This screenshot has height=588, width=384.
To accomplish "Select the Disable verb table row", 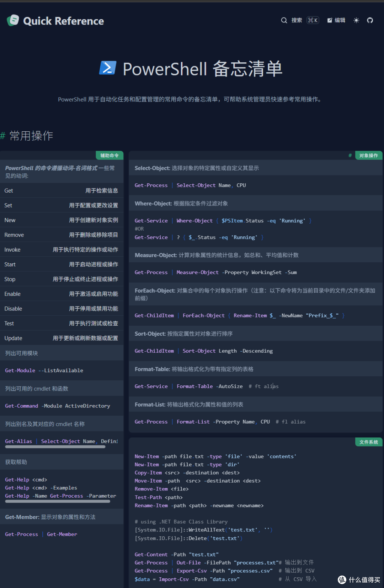I will pyautogui.click(x=61, y=309).
